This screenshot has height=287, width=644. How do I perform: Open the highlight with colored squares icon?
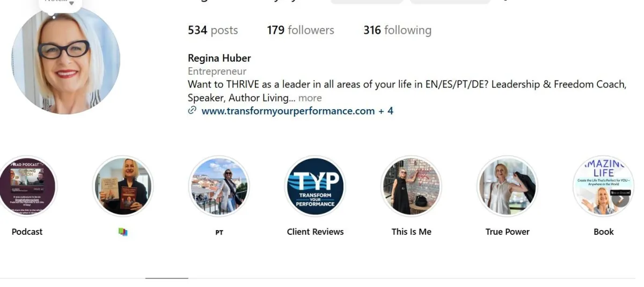123,186
